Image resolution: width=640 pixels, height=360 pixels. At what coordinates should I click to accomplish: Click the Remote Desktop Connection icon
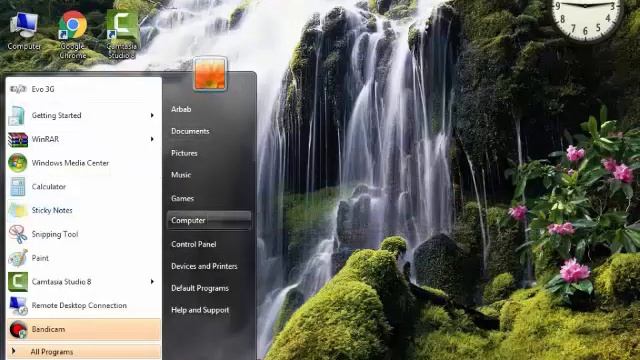tap(18, 305)
